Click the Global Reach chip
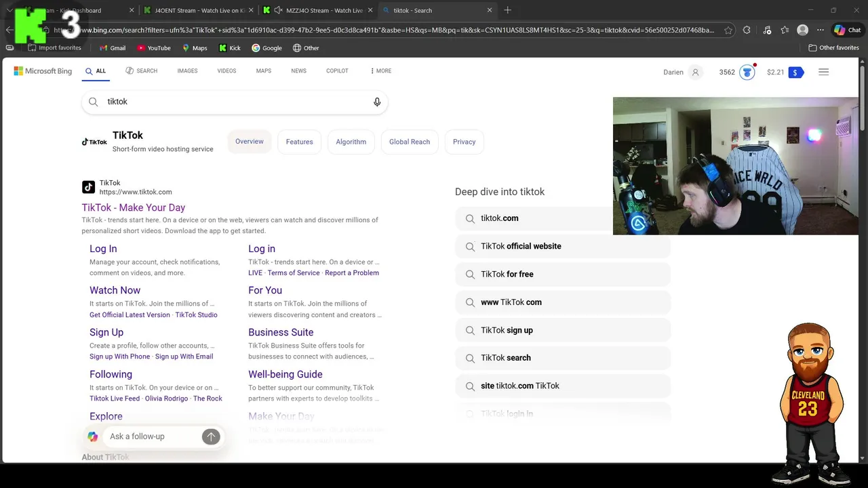The width and height of the screenshot is (868, 488). tap(410, 142)
